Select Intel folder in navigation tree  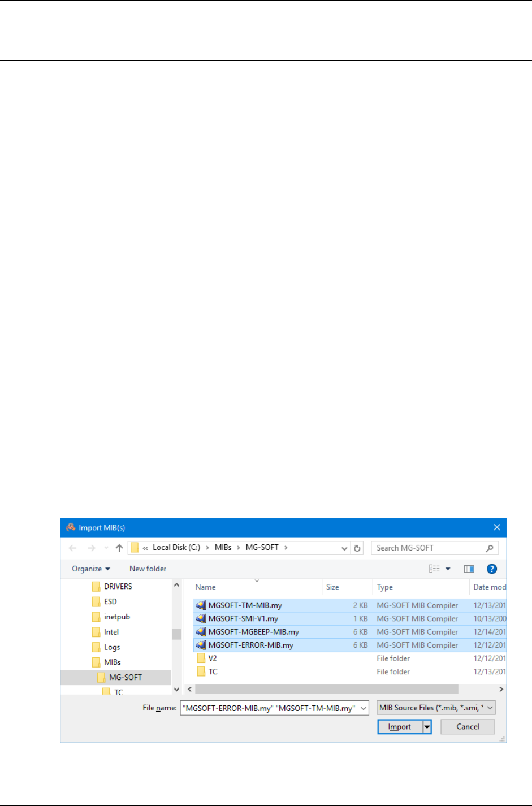click(x=105, y=632)
